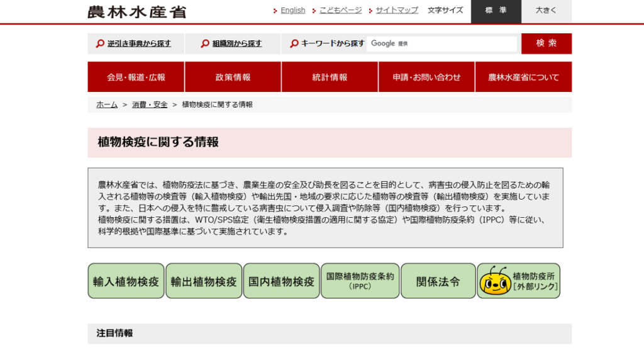Click magnifier icon beside 逆引き事典から探す
The width and height of the screenshot is (644, 350).
100,44
